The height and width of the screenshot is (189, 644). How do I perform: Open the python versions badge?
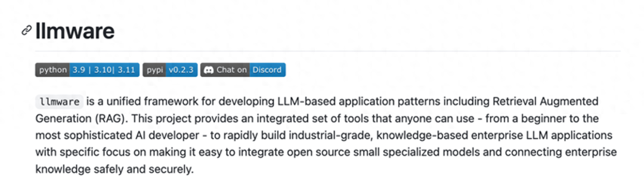[x=87, y=70]
